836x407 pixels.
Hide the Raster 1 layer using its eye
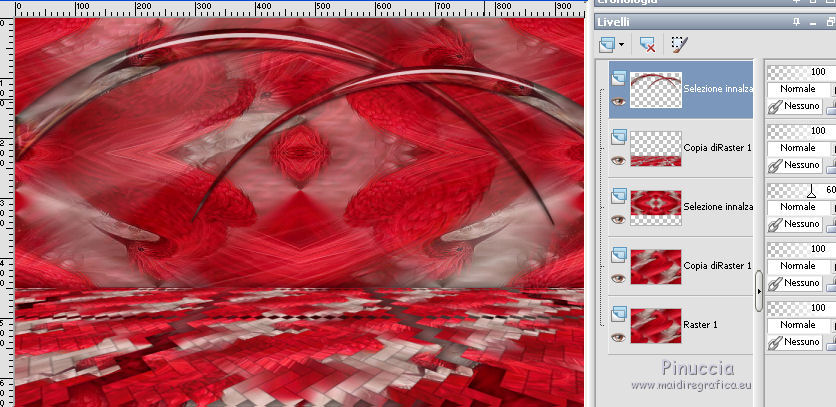click(618, 337)
